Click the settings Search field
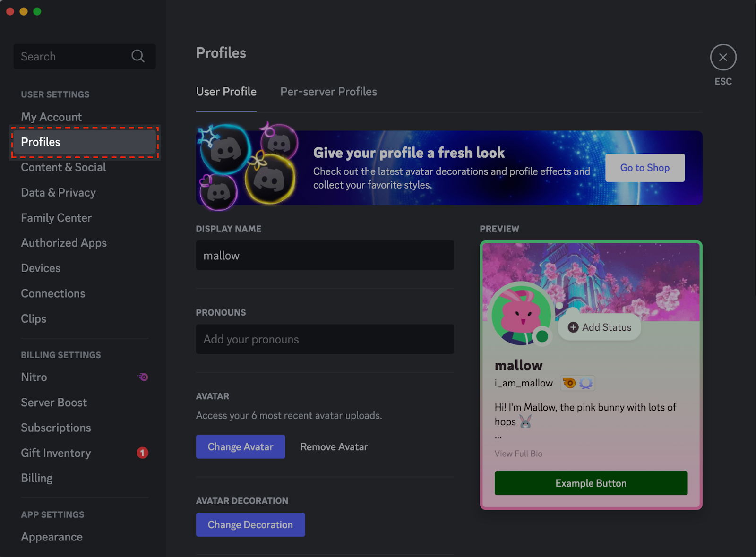The height and width of the screenshot is (557, 756). pyautogui.click(x=85, y=56)
